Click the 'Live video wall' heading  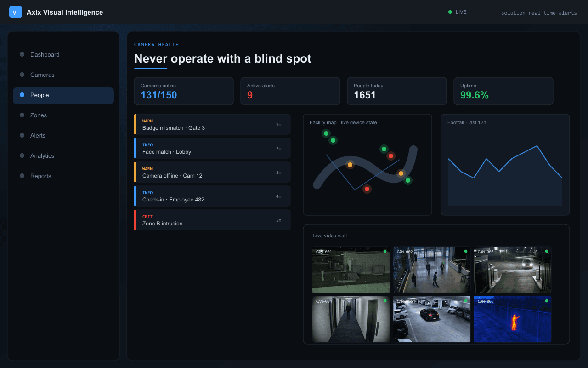coord(329,236)
